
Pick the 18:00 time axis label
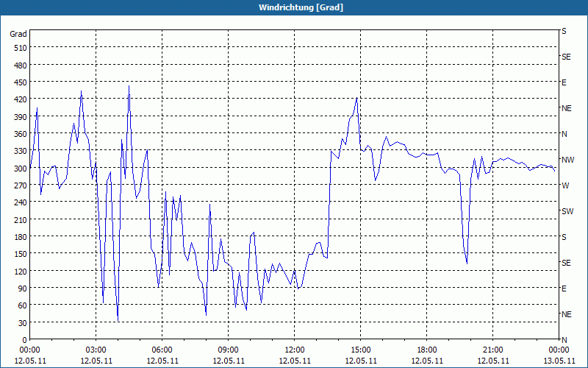[x=427, y=350]
